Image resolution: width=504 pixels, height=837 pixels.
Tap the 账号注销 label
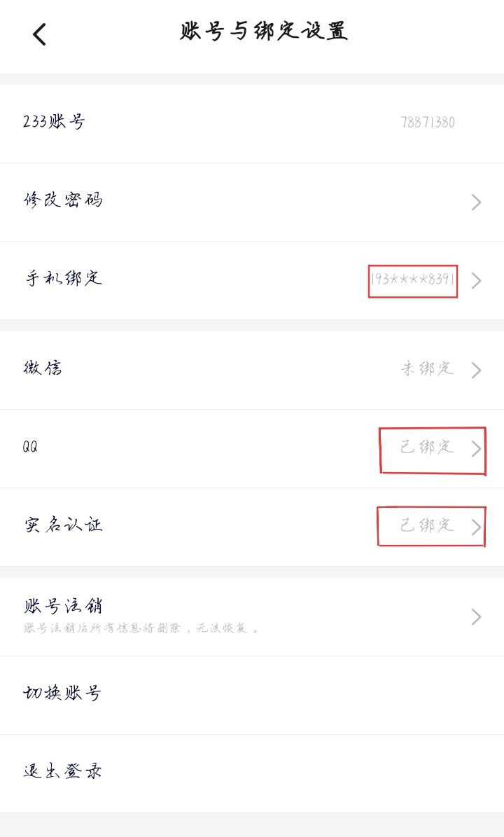(63, 606)
